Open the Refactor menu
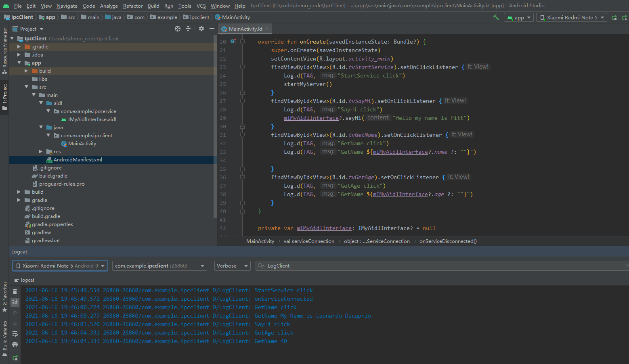The width and height of the screenshot is (629, 364). [x=133, y=6]
